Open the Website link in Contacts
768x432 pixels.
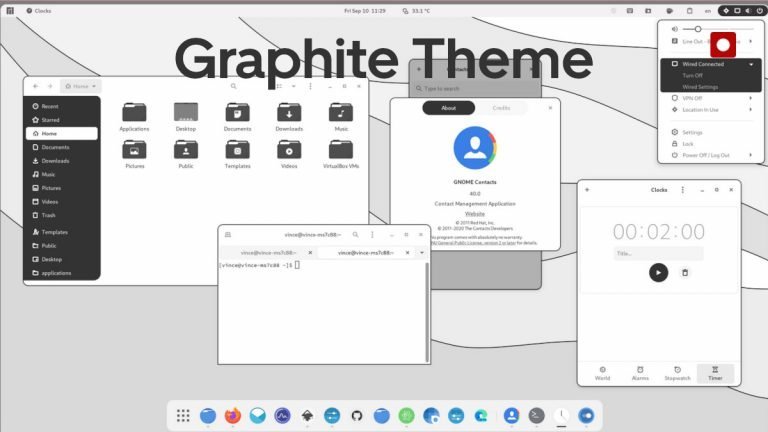475,214
